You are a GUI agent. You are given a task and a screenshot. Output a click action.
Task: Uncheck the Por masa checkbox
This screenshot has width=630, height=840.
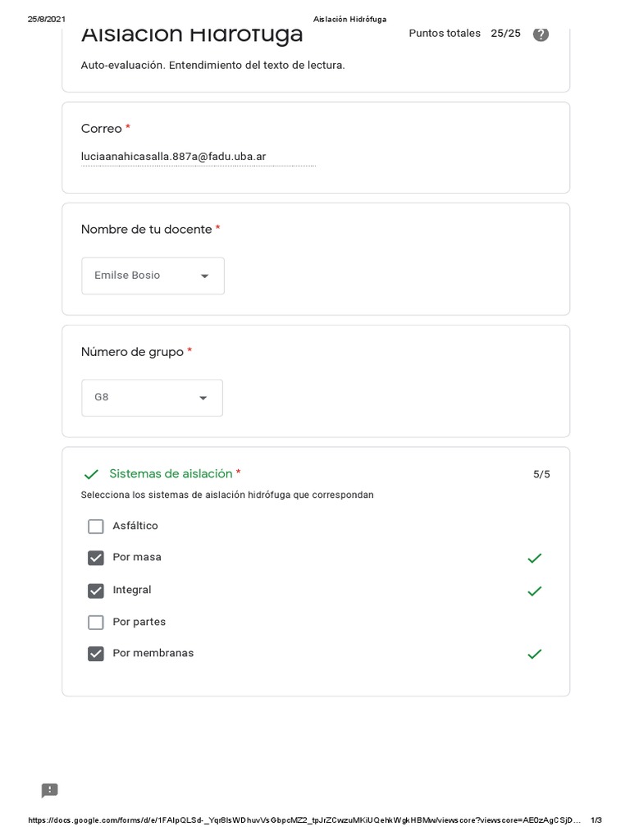click(96, 558)
